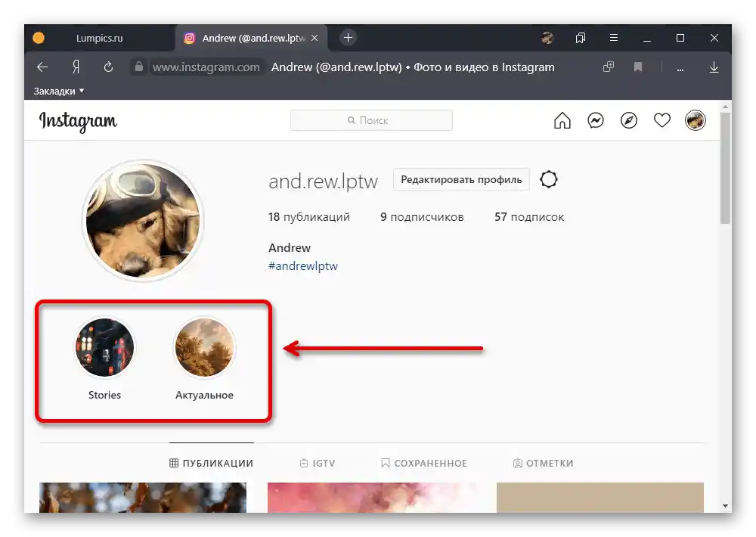This screenshot has height=537, width=756.
Task: Click the Yandex Я home button
Action: pos(76,67)
